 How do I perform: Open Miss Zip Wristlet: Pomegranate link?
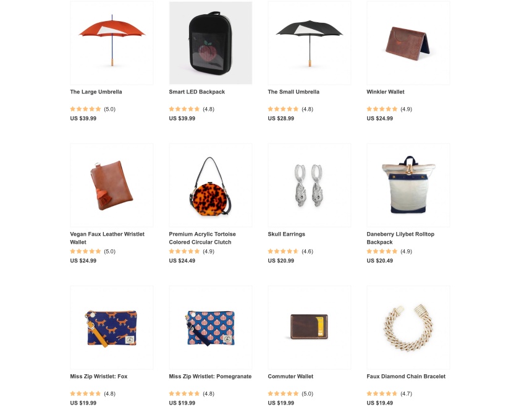[x=210, y=376]
